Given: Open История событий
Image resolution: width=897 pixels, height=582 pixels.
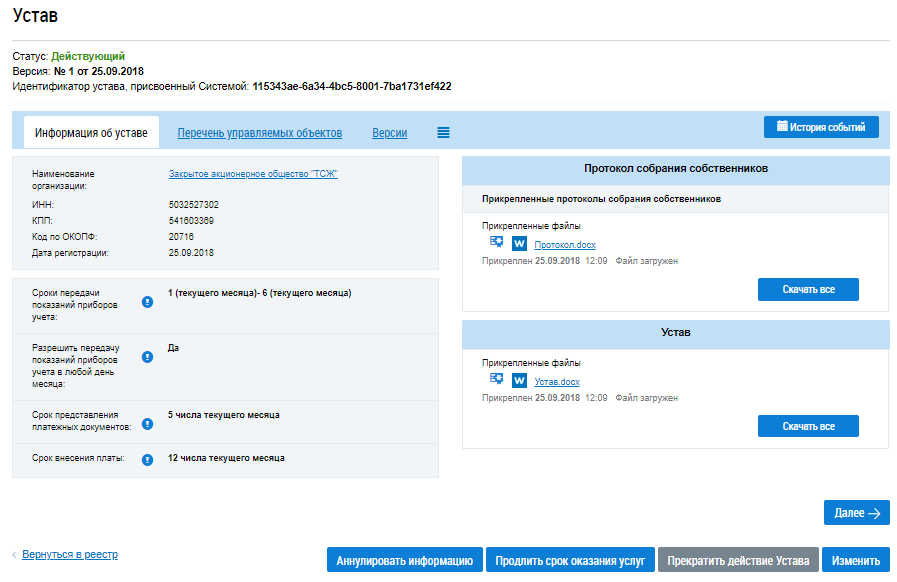Looking at the screenshot, I should 821,127.
